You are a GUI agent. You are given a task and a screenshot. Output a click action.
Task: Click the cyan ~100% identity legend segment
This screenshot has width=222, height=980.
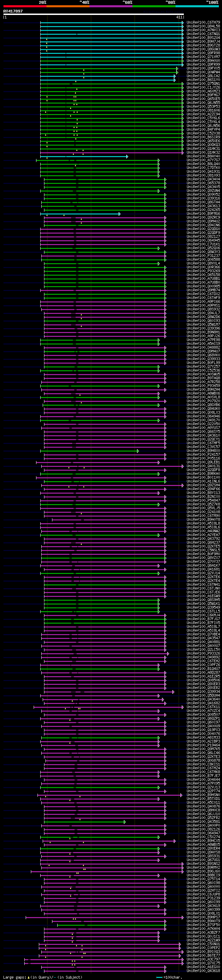coord(197,6)
